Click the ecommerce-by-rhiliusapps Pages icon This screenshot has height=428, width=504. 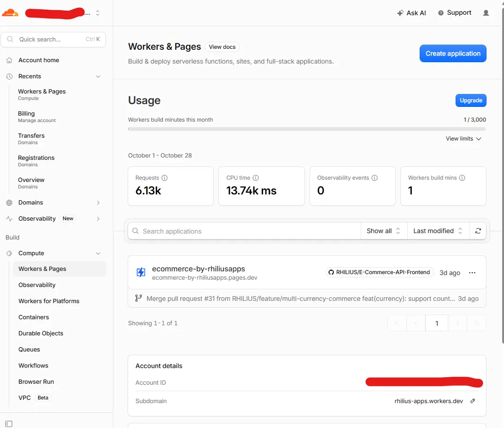coord(141,272)
